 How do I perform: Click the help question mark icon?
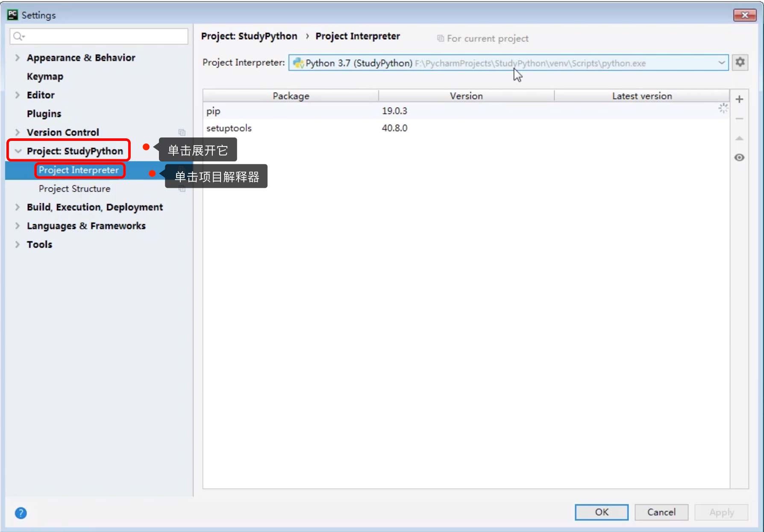pyautogui.click(x=21, y=513)
